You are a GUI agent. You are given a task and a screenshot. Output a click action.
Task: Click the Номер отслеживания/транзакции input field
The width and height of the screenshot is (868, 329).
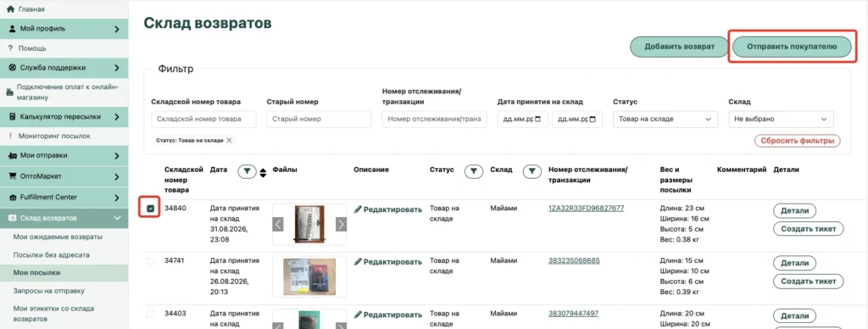pos(435,119)
